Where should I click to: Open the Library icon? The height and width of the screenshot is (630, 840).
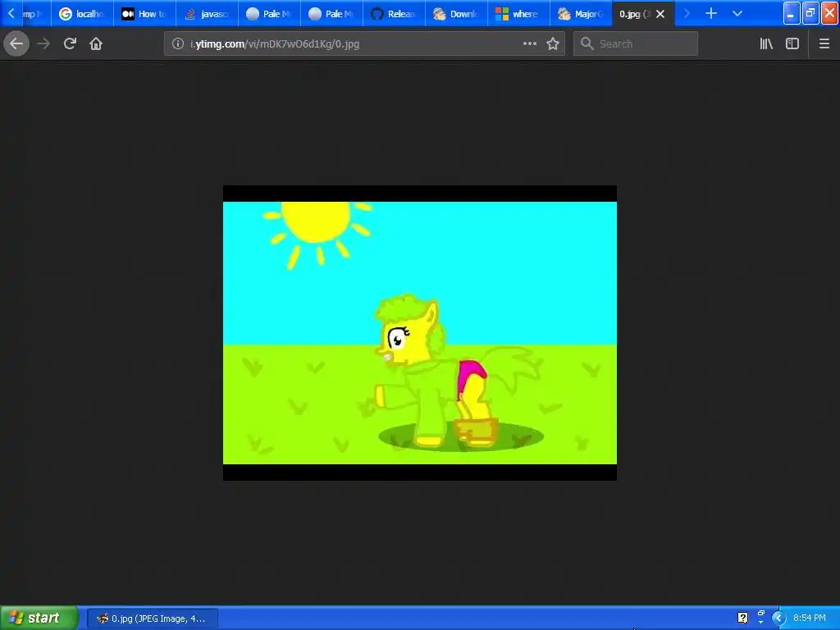(x=766, y=44)
